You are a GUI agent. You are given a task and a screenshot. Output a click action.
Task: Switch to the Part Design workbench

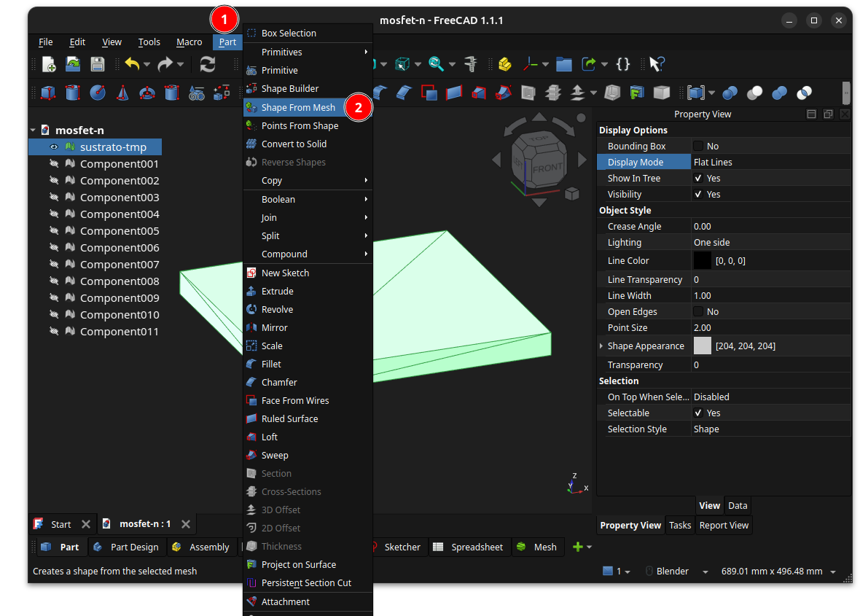coord(127,547)
